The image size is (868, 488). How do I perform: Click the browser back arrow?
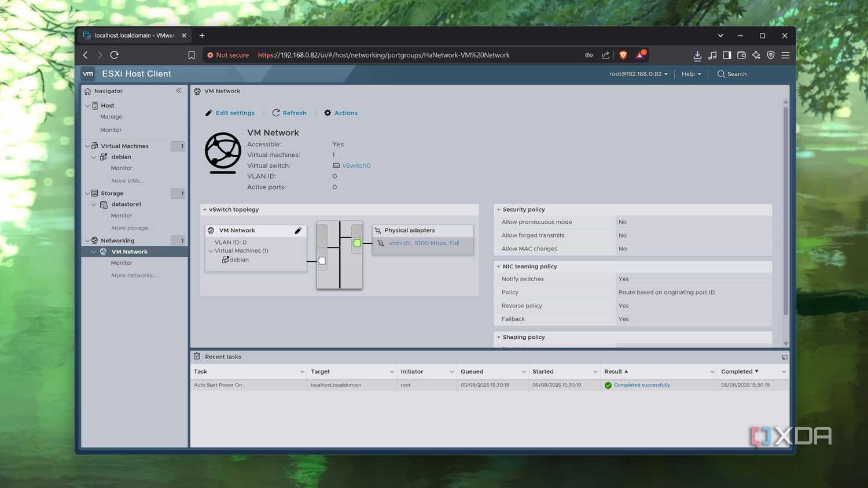pyautogui.click(x=86, y=55)
